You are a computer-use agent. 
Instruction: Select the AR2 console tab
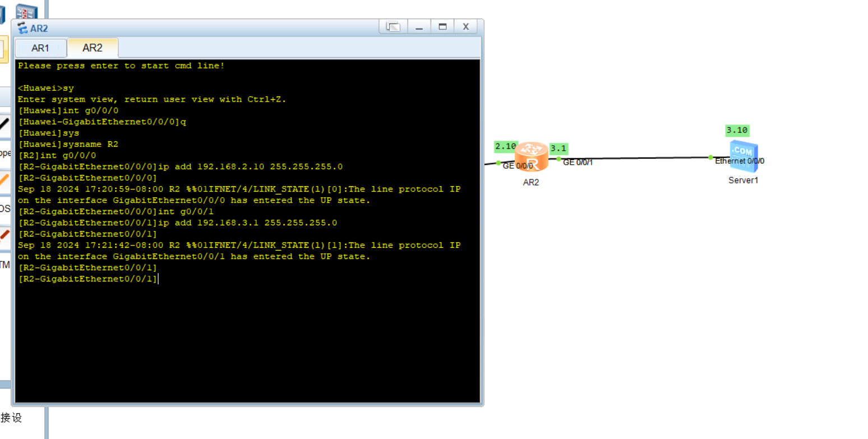(93, 48)
